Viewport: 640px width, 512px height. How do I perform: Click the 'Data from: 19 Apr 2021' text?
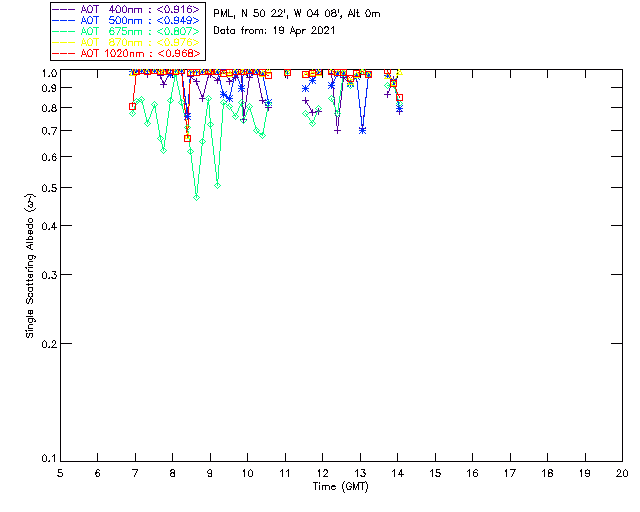click(274, 31)
